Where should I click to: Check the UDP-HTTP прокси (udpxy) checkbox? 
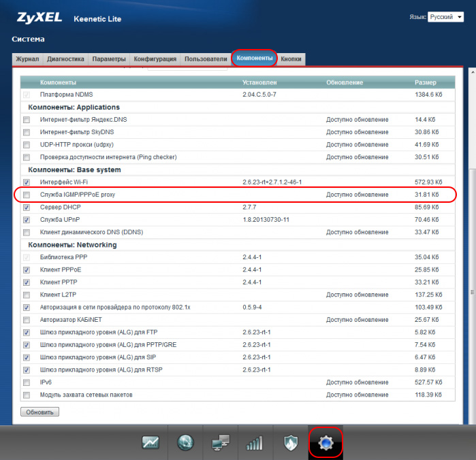pos(27,145)
